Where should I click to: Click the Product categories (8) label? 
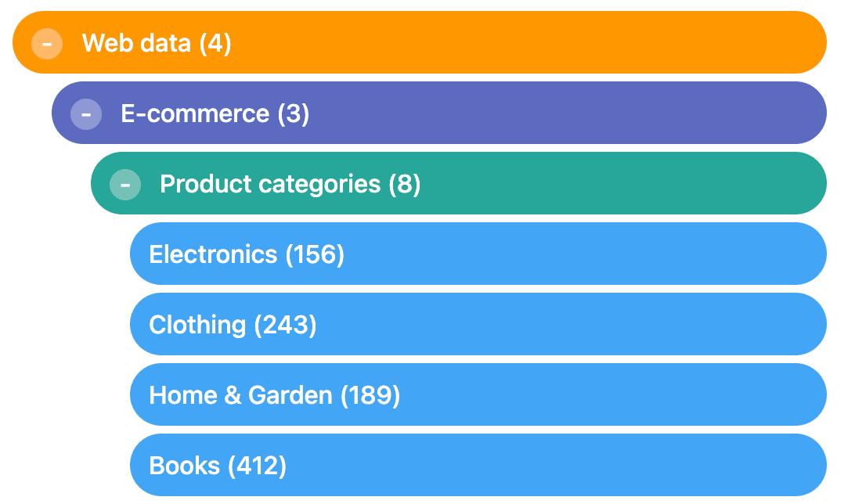[290, 184]
